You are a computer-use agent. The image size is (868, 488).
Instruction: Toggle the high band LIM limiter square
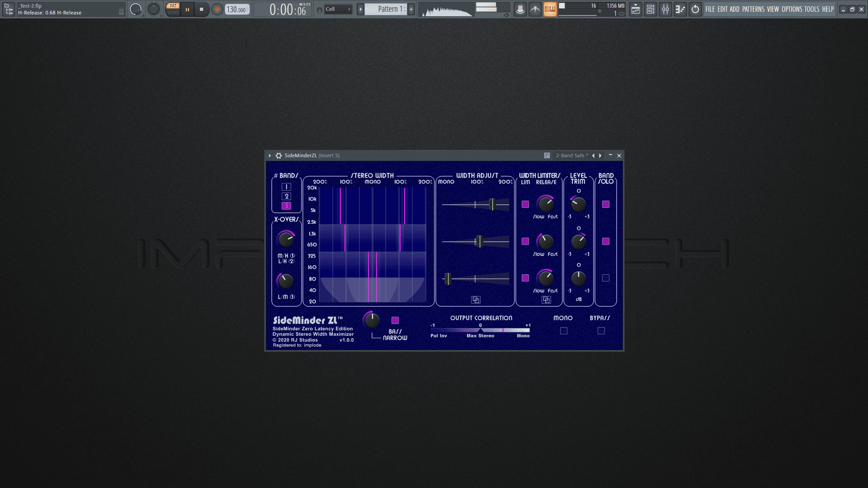tap(525, 204)
